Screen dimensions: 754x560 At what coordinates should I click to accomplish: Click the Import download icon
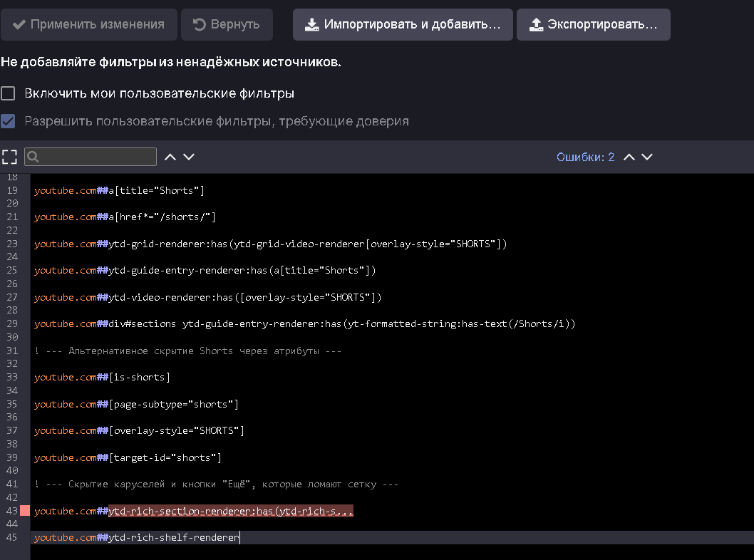(x=311, y=24)
